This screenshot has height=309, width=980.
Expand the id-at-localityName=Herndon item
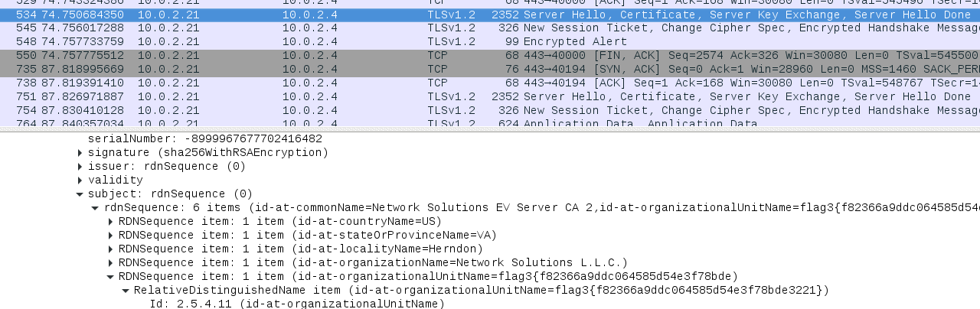111,249
